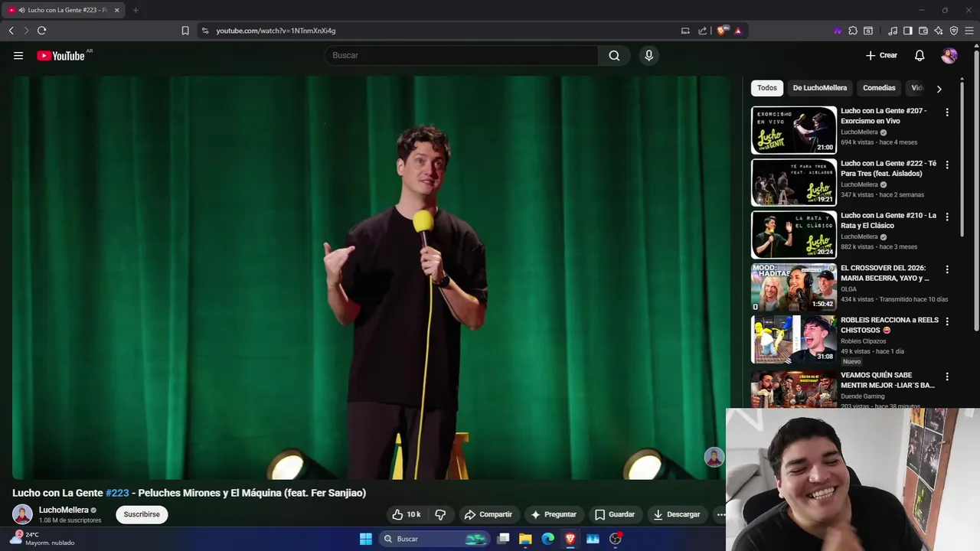
Task: Click the Preguntar button
Action: (x=554, y=514)
